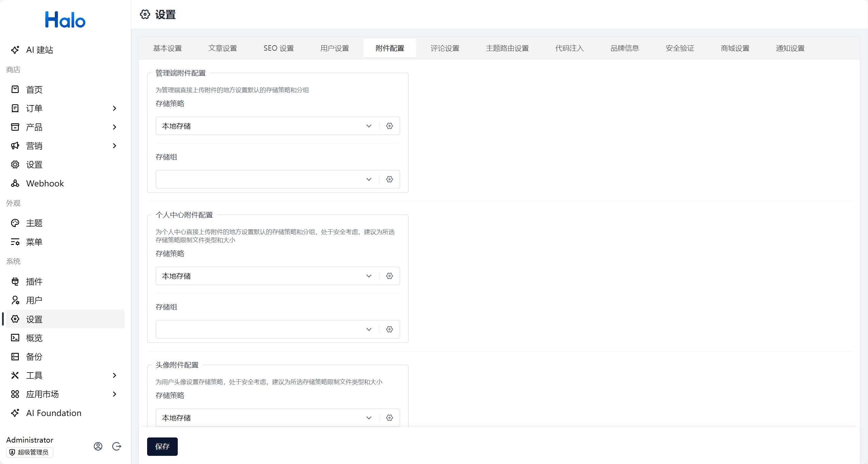Switch to 通知设置 tab
Image resolution: width=868 pixels, height=464 pixels.
click(x=790, y=48)
